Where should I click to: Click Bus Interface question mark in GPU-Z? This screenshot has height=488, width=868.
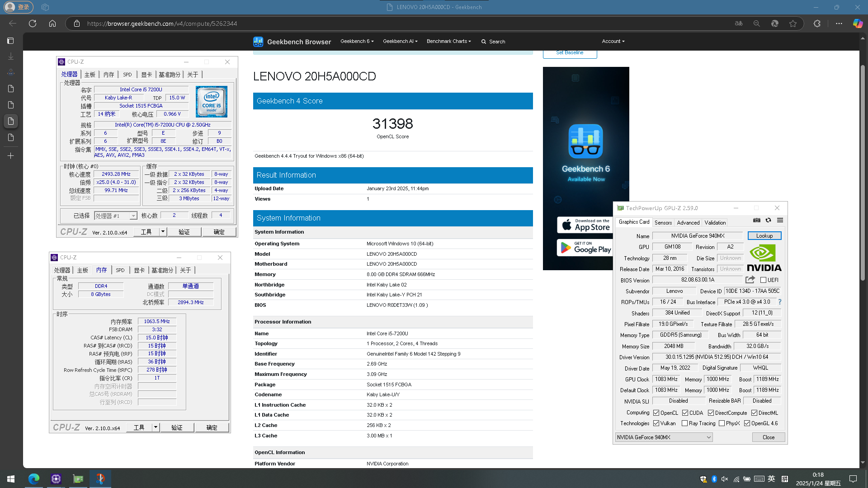[x=779, y=302]
